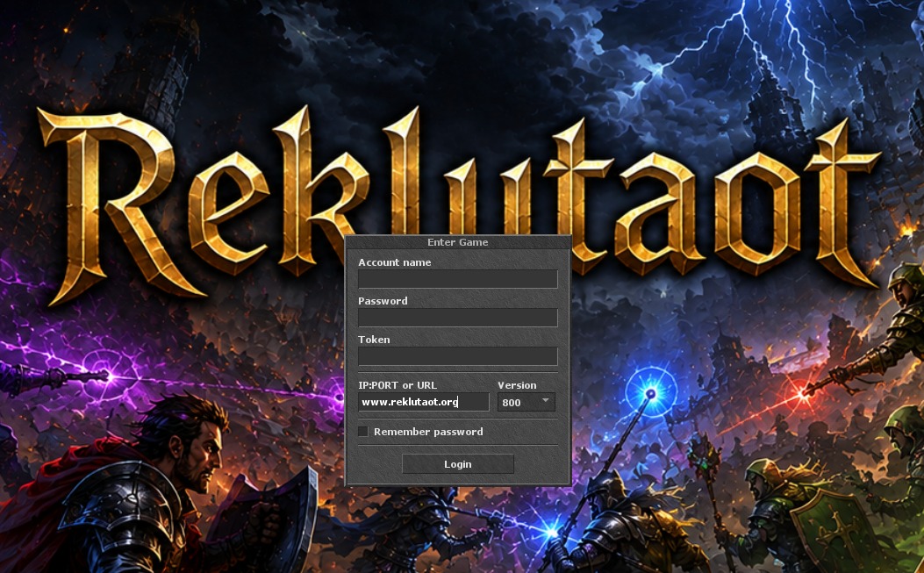Select the Token input field
This screenshot has width=924, height=573.
pyautogui.click(x=457, y=356)
